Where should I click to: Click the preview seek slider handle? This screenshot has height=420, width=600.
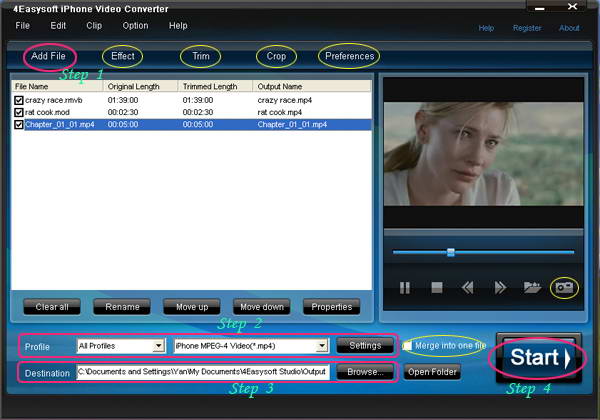tap(451, 252)
